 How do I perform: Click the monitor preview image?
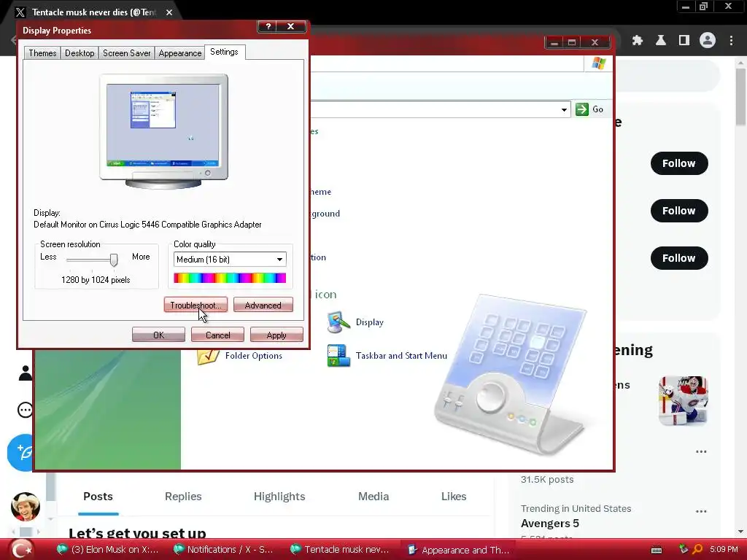pos(163,131)
